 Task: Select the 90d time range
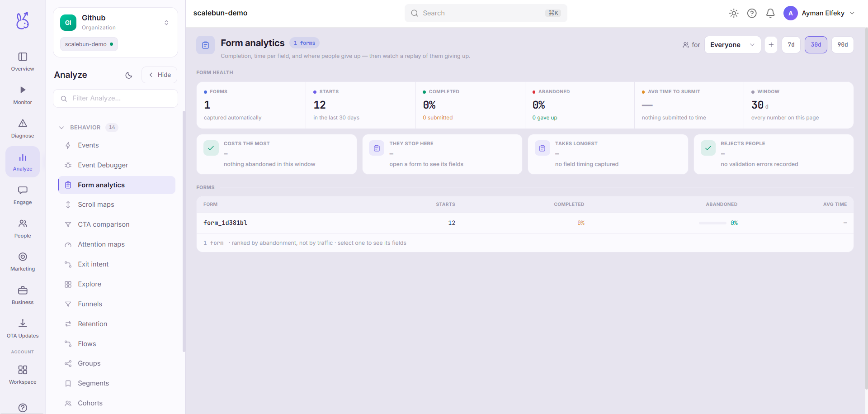[x=842, y=45]
